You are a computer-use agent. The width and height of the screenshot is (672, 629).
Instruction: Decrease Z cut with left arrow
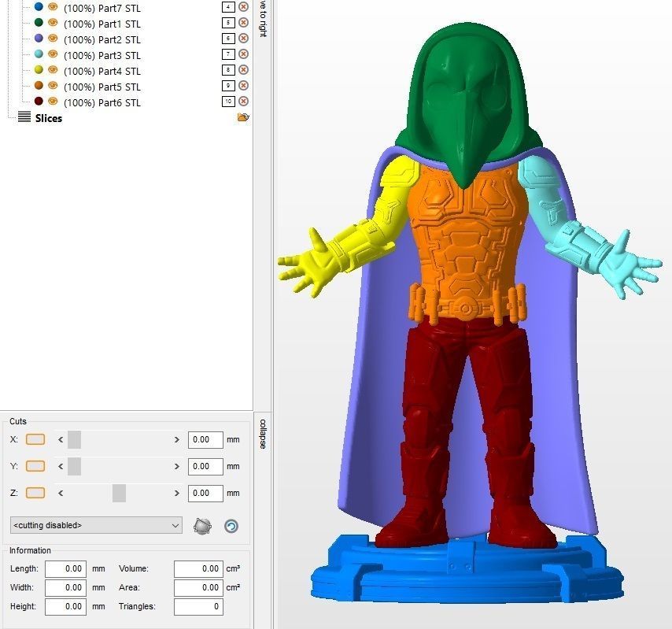(61, 493)
